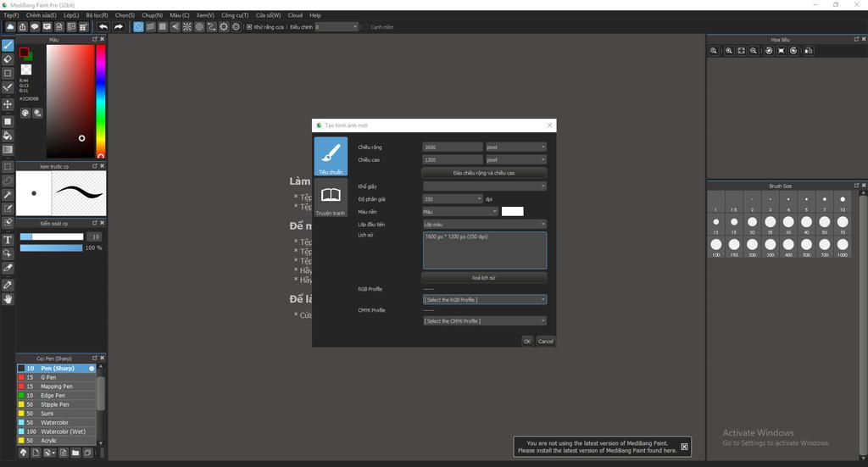Image resolution: width=868 pixels, height=467 pixels.
Task: Open the Lớp đầu tiên dropdown
Action: tap(484, 225)
